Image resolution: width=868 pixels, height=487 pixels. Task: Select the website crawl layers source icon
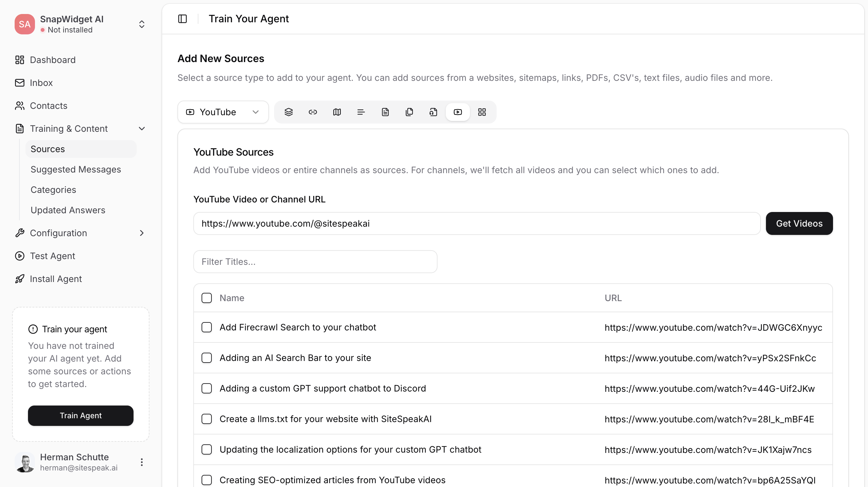point(288,112)
